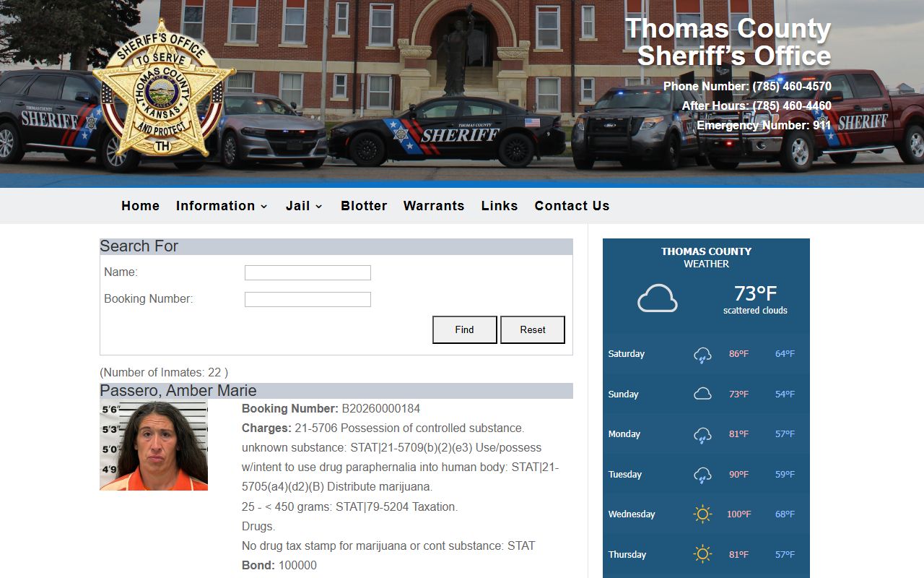
Task: Click Sunday's cloud icon
Action: pos(702,394)
